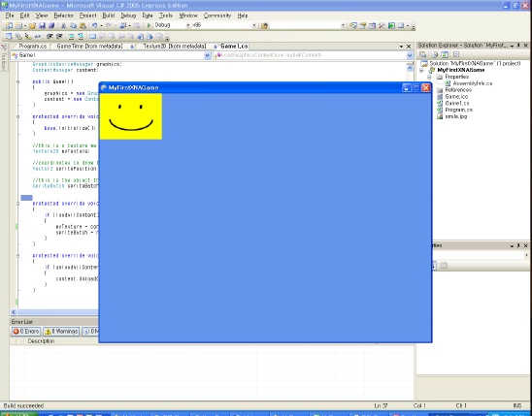Switch to GameTime [from metadata] tab
The height and width of the screenshot is (416, 532).
[90, 47]
